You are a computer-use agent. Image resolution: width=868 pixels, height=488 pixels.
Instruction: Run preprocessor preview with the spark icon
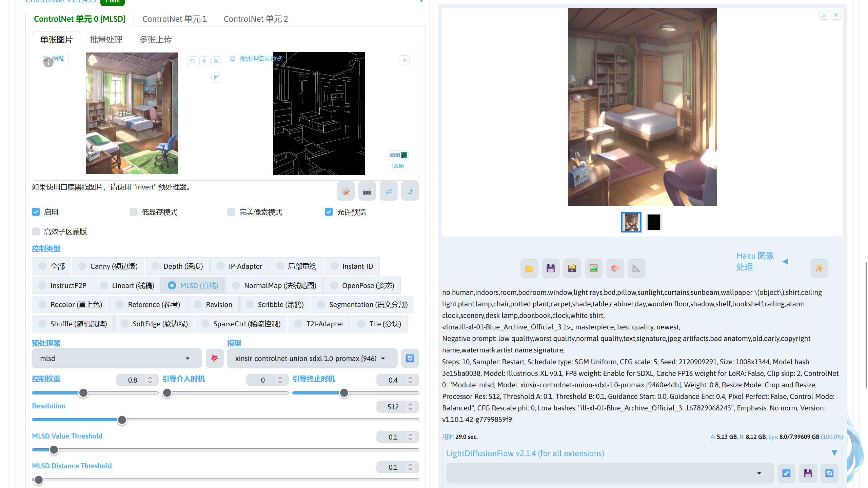tap(215, 358)
